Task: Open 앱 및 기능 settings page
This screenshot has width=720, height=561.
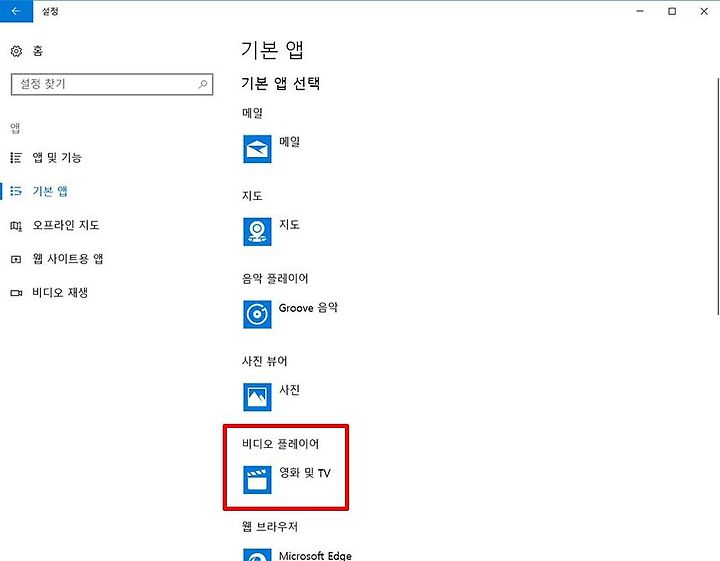Action: click(57, 157)
